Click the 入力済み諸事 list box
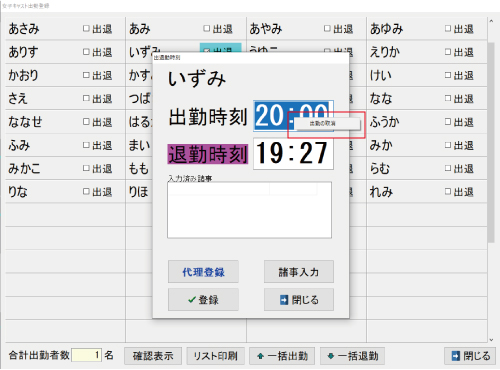500x370 pixels. pyautogui.click(x=249, y=210)
